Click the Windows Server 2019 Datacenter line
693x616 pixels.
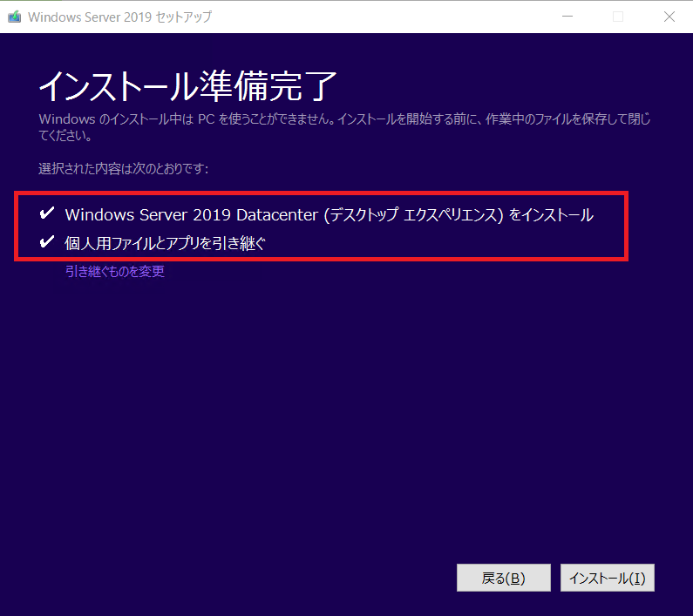pyautogui.click(x=330, y=214)
